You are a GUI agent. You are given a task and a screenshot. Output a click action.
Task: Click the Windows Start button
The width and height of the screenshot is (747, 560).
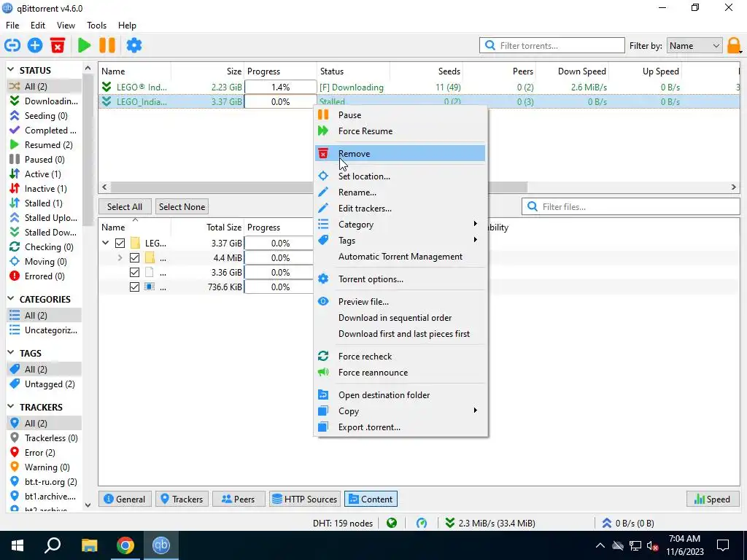click(18, 545)
